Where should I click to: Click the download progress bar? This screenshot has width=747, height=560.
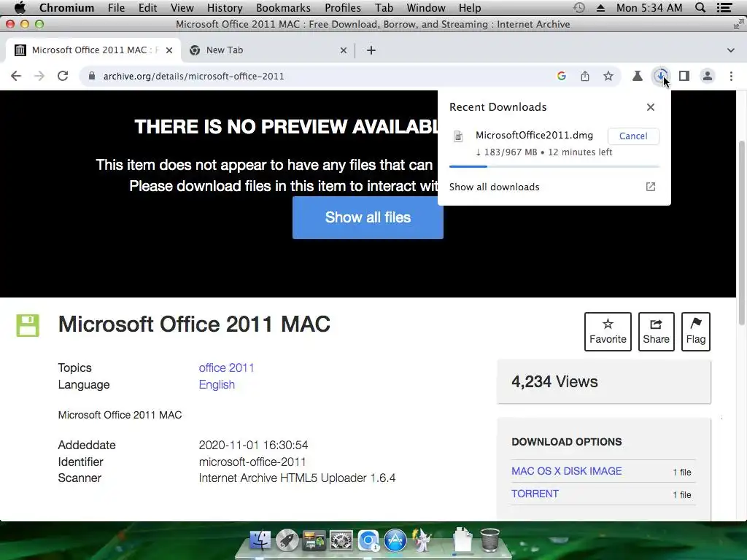click(x=554, y=167)
